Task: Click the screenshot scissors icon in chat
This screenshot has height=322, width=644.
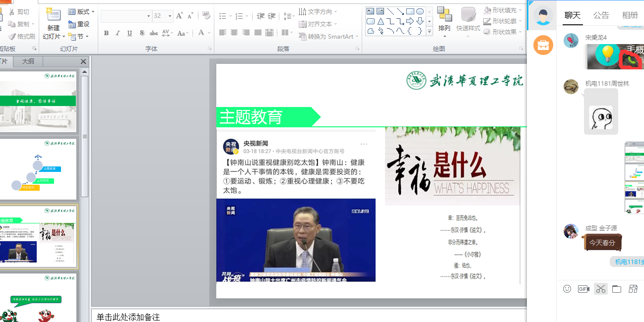Action: click(x=600, y=289)
